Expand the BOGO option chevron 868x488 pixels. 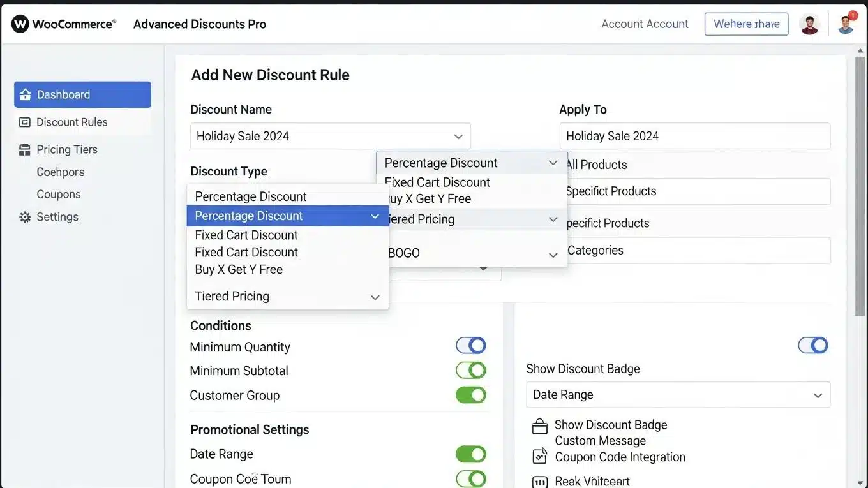click(x=553, y=255)
